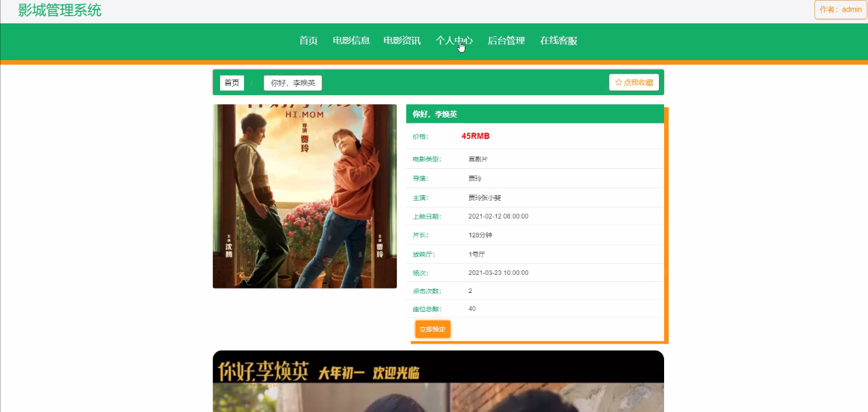This screenshot has width=868, height=412.
Task: Click the showtime 2021-03-23 10:00:00
Action: (x=498, y=273)
